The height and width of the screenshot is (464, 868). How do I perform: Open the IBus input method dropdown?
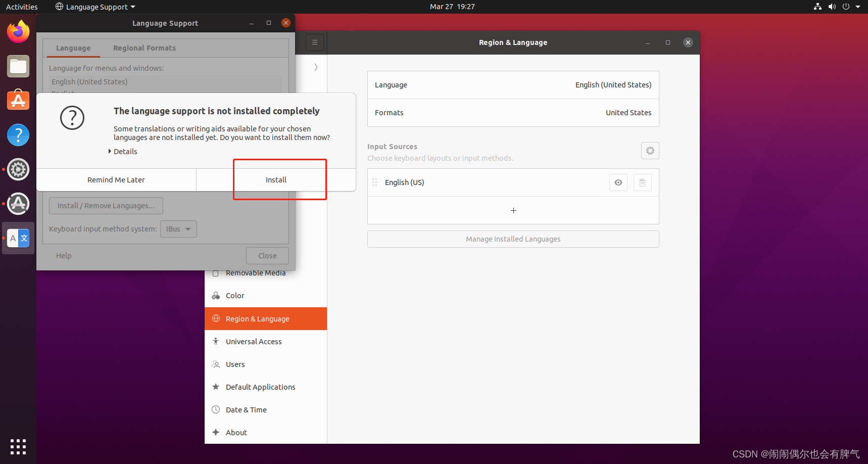tap(178, 229)
